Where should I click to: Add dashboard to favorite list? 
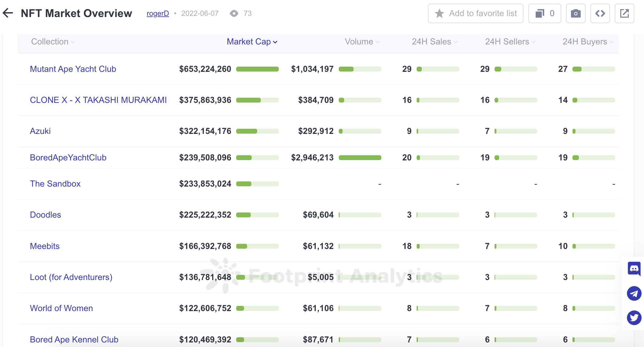click(x=475, y=13)
